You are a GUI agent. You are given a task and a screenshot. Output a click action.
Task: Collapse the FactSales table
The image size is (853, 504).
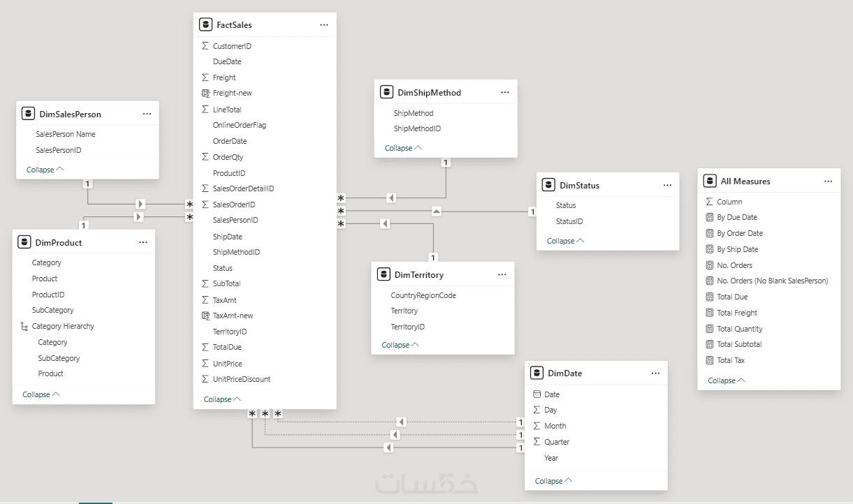[x=222, y=399]
